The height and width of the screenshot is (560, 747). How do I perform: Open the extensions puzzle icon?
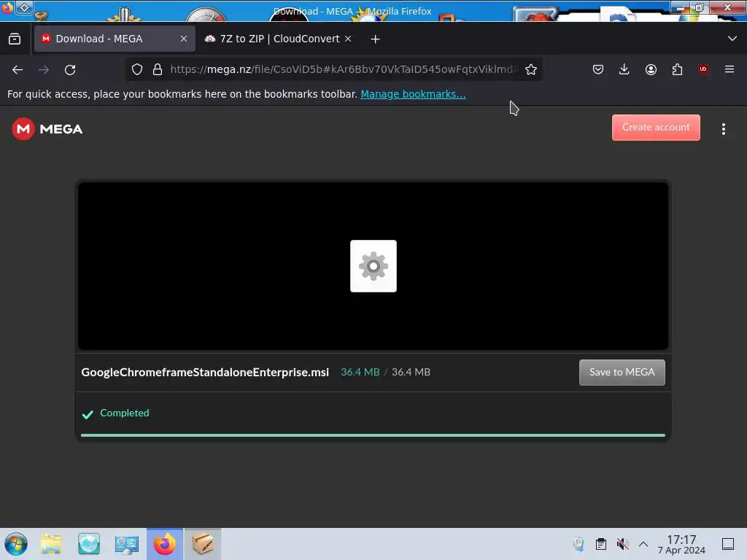tap(677, 69)
